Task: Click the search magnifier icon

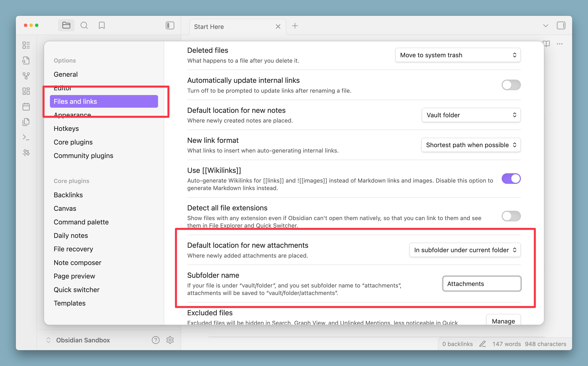Action: (x=84, y=25)
